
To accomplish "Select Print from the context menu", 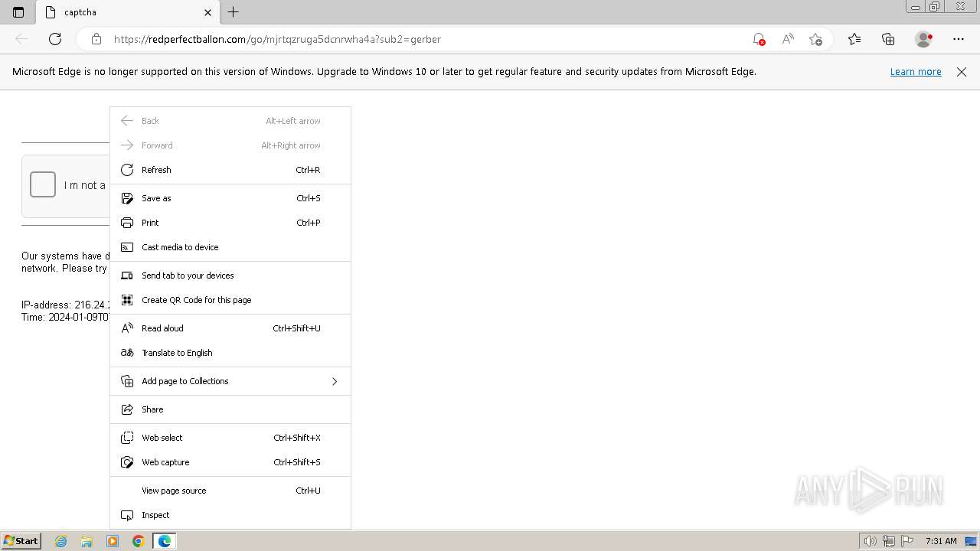I will click(230, 223).
